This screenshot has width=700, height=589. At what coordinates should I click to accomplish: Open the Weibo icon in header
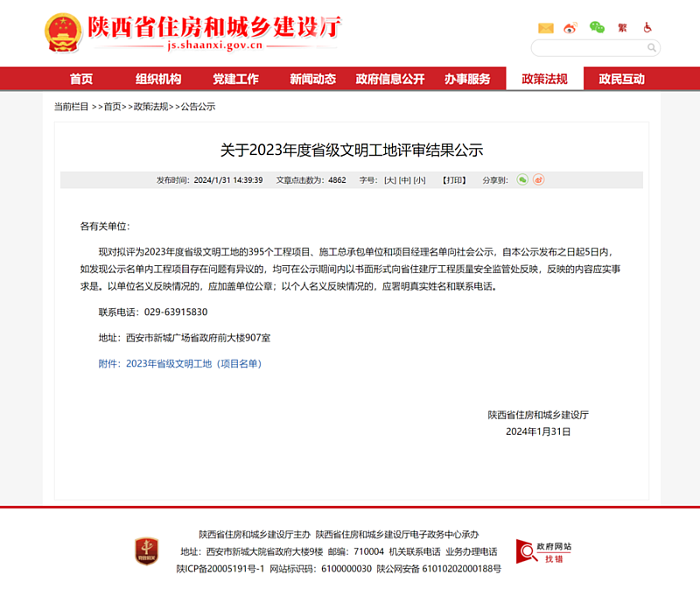pyautogui.click(x=570, y=28)
